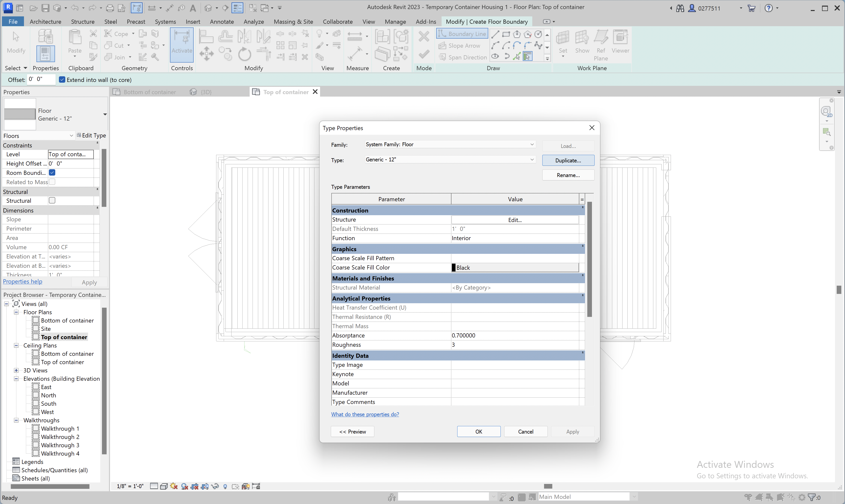Collapse the Elevations (Building Elevation) node
This screenshot has width=845, height=504.
tap(16, 378)
